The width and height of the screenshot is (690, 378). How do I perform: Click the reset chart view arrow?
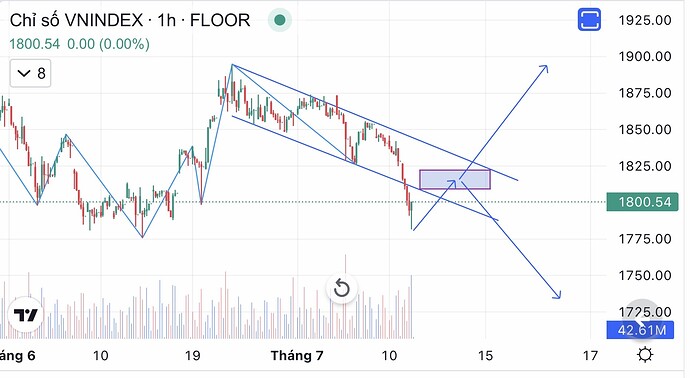(341, 289)
